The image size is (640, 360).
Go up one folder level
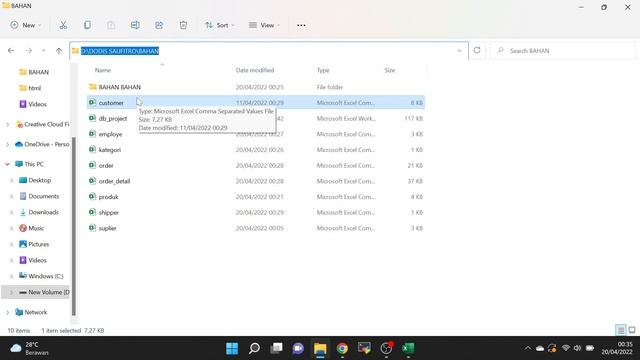(59, 51)
